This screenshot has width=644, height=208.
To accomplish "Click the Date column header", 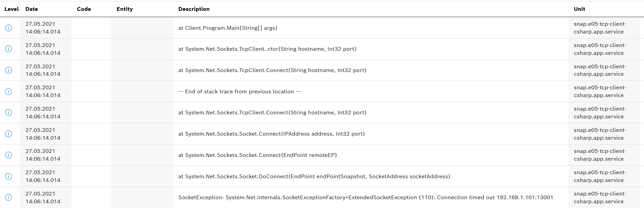I will [x=32, y=9].
